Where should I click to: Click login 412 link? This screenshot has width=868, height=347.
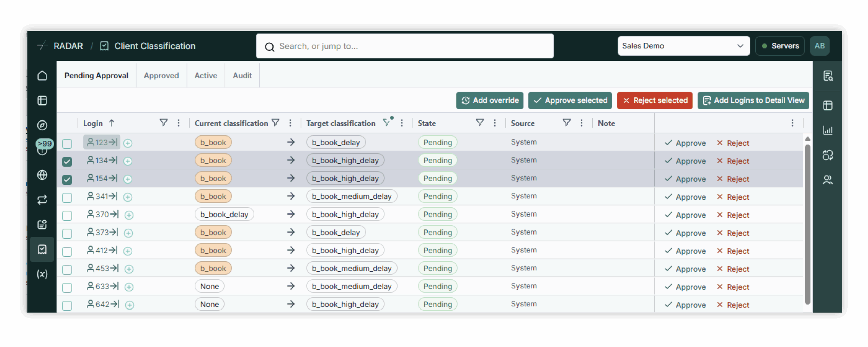(x=102, y=250)
